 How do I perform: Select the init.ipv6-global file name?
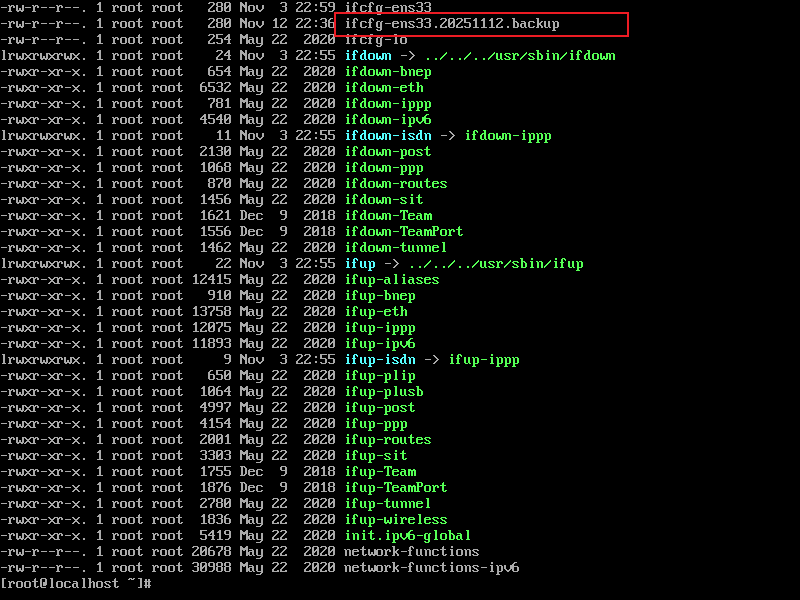[408, 536]
